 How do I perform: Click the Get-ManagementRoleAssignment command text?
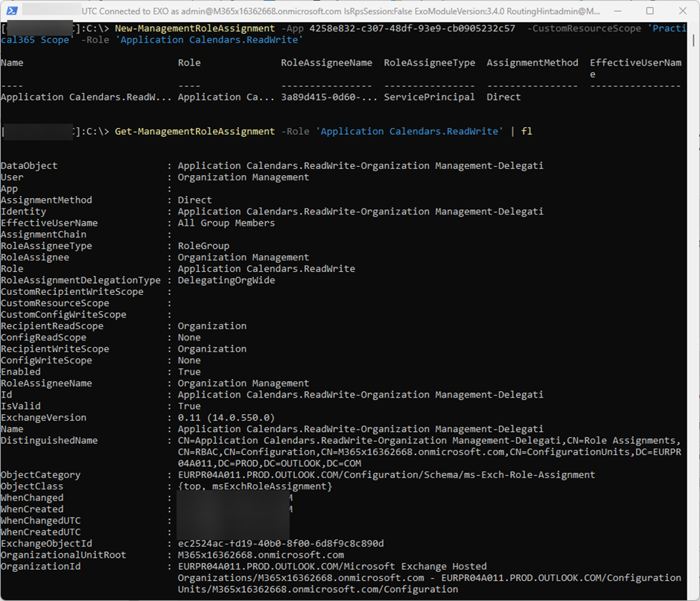point(194,132)
